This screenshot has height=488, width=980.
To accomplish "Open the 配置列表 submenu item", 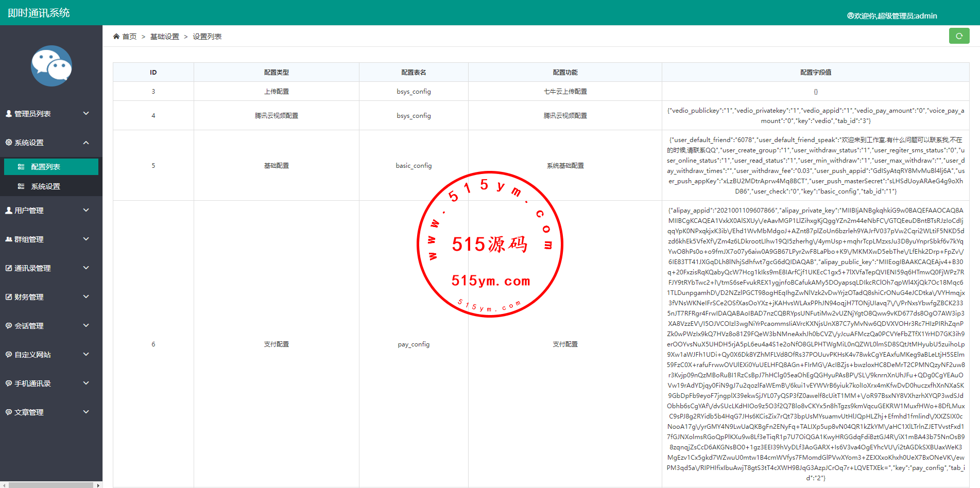I will pos(45,167).
